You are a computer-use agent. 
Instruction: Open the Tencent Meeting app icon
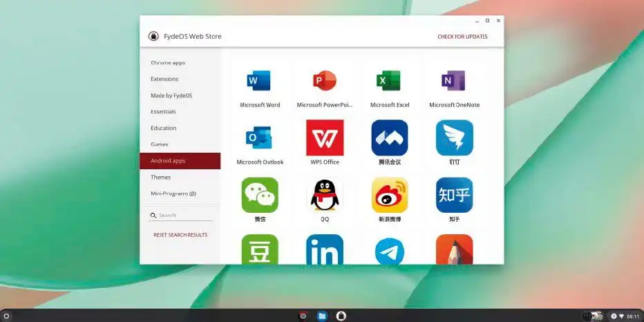[389, 138]
